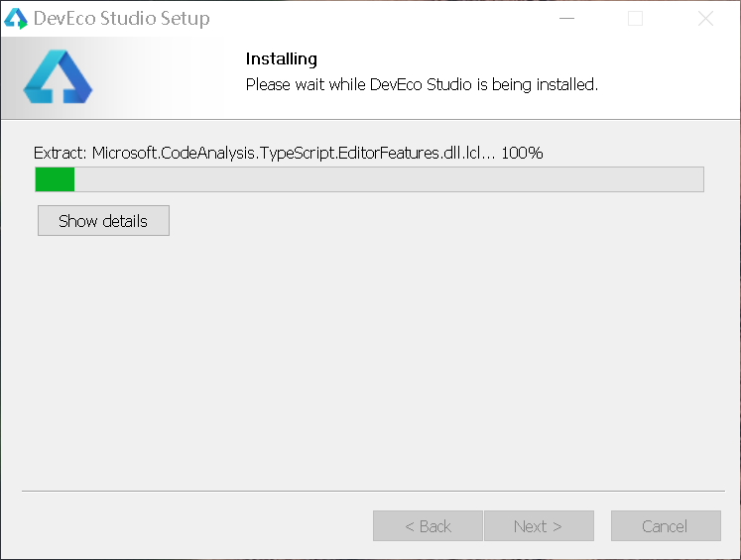Click the DevEco Studio title bar icon
The width and height of the screenshot is (741, 560).
tap(16, 19)
